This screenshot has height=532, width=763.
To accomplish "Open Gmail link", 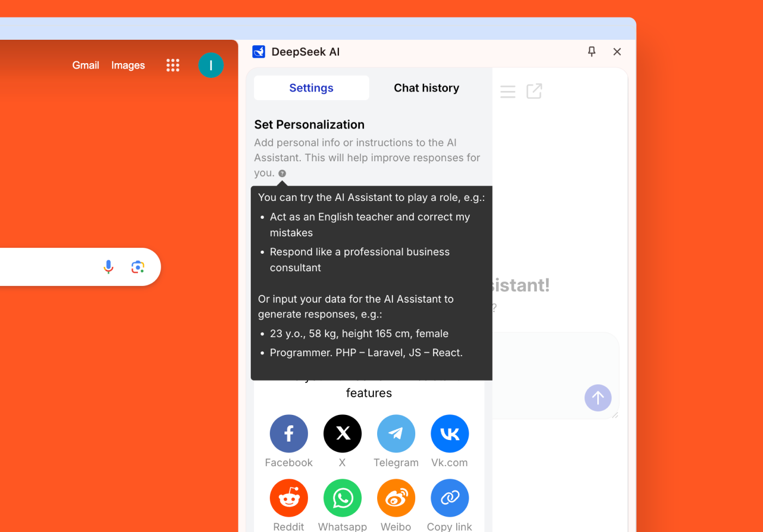I will click(x=86, y=65).
